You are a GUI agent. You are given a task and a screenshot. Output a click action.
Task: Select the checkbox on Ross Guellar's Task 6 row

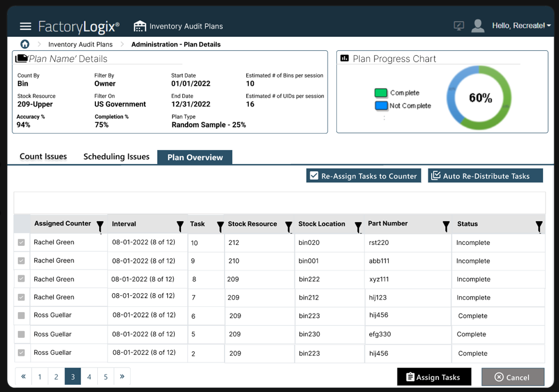[22, 316]
